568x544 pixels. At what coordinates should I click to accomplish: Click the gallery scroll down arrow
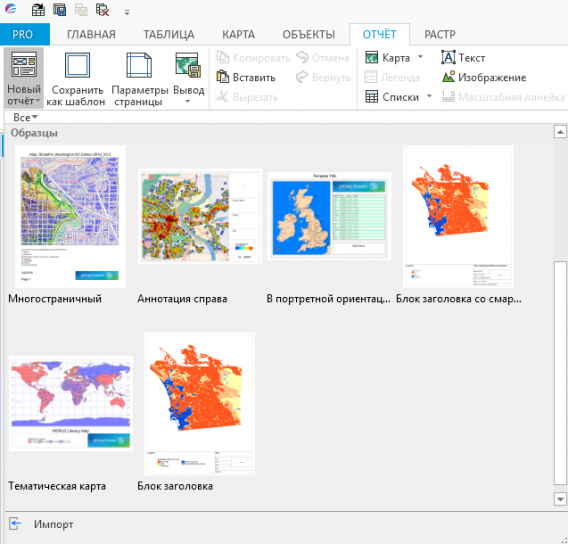(x=560, y=499)
